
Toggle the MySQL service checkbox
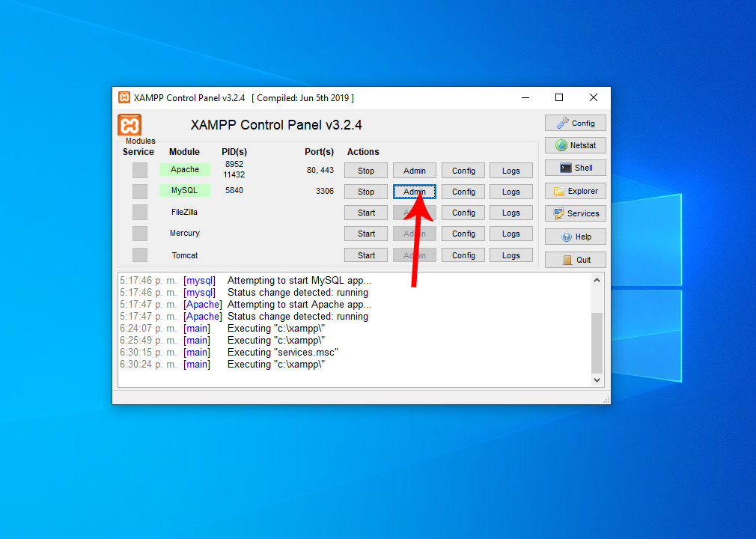tap(140, 192)
